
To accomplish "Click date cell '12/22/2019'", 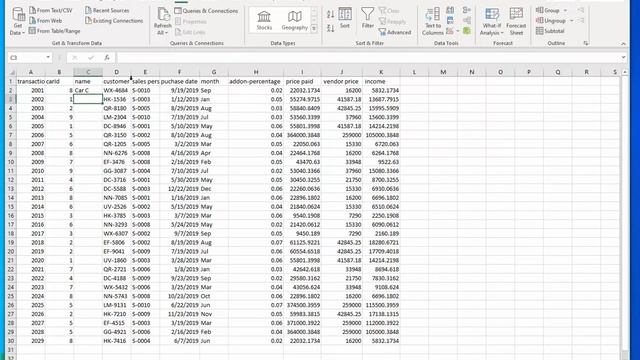I will coord(179,189).
